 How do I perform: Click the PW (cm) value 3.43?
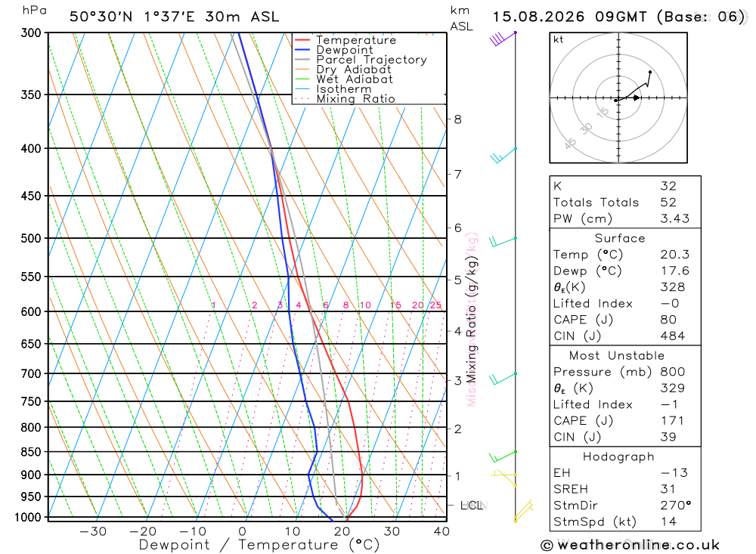pyautogui.click(x=675, y=219)
